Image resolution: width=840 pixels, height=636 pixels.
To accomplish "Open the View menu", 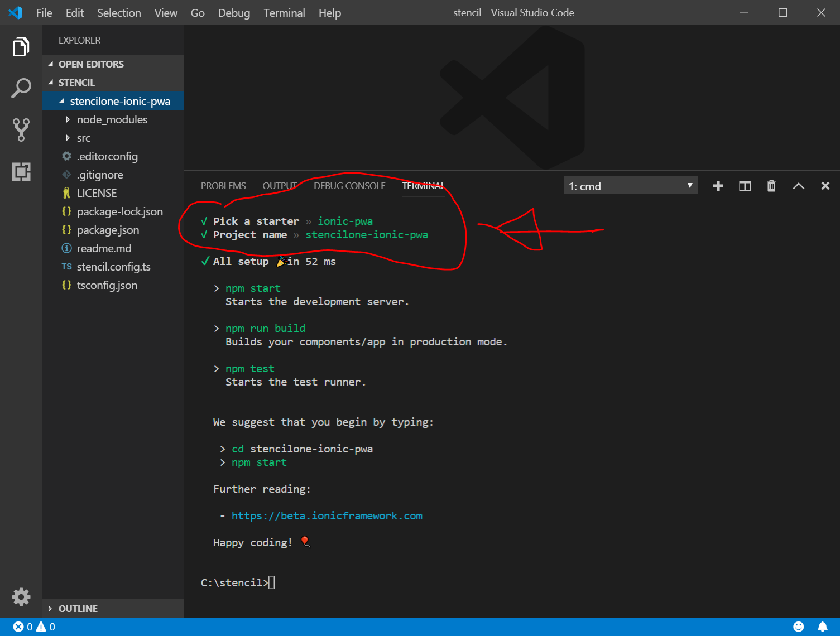I will tap(166, 13).
